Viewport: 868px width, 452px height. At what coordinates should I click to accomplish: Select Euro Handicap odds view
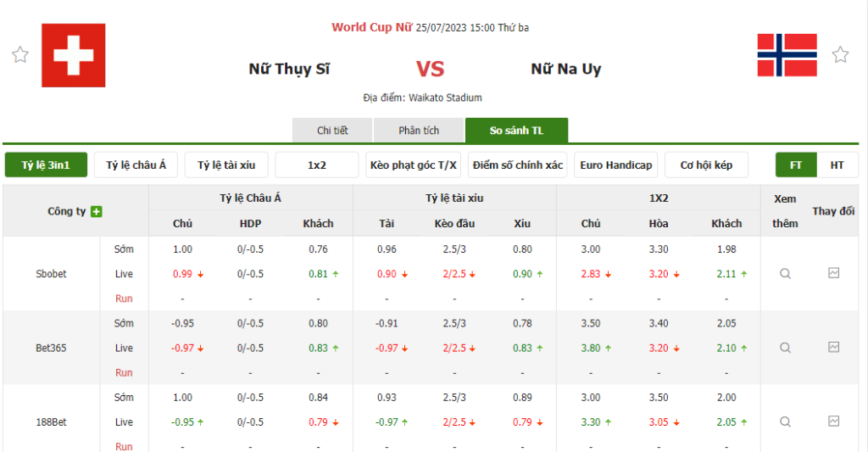[x=616, y=165]
